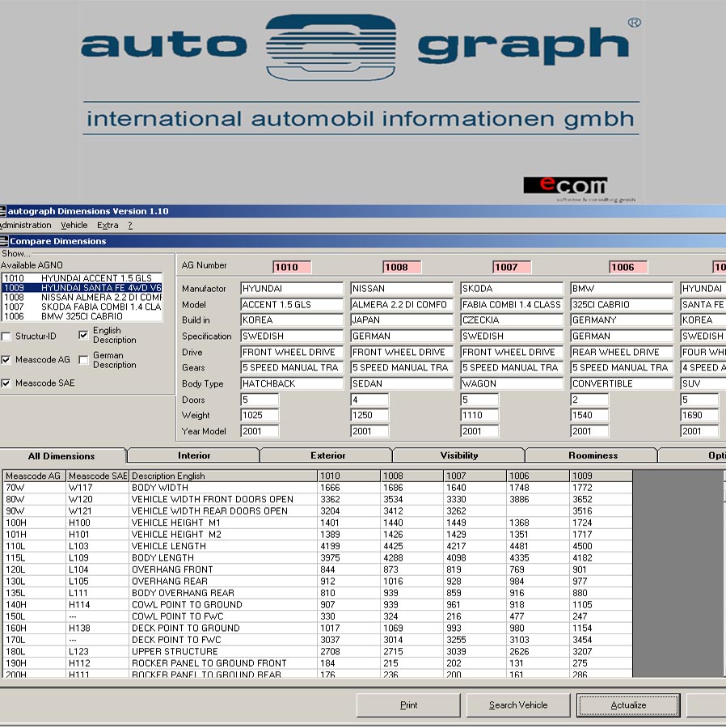Screen dimensions: 726x728
Task: Click the 70W Meascode AG cell
Action: 34,488
